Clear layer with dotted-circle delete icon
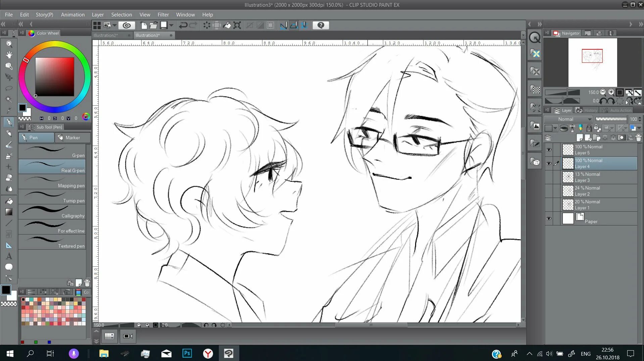The height and width of the screenshot is (361, 644). coord(207,25)
